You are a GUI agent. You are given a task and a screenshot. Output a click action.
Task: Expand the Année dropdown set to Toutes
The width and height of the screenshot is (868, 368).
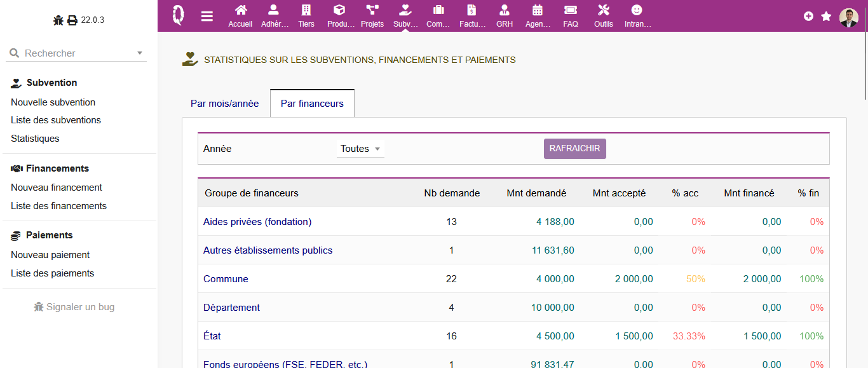point(360,149)
